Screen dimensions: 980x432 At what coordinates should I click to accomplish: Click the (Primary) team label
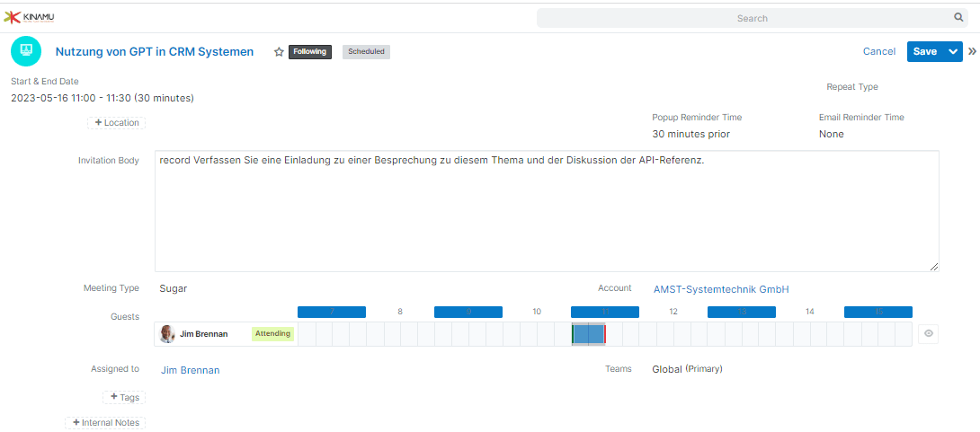[704, 369]
